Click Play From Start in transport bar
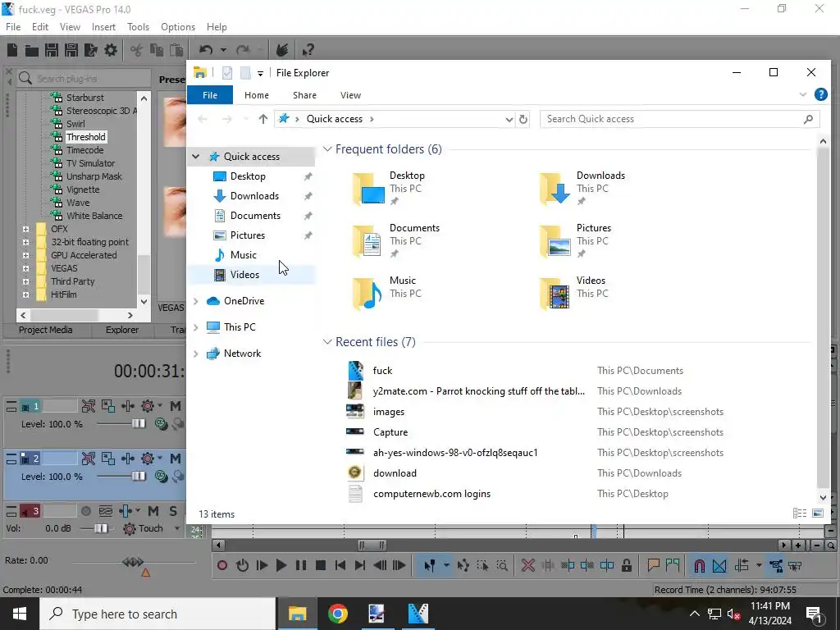 (262, 565)
